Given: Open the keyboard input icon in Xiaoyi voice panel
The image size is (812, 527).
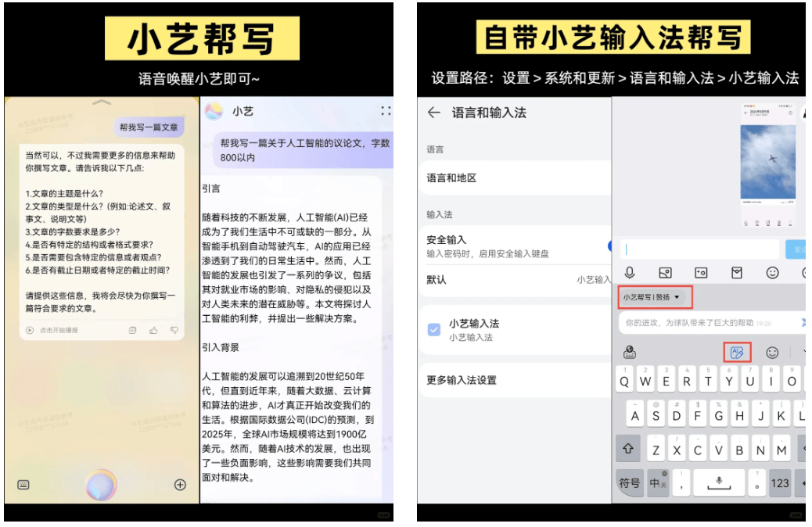Looking at the screenshot, I should click(x=23, y=485).
